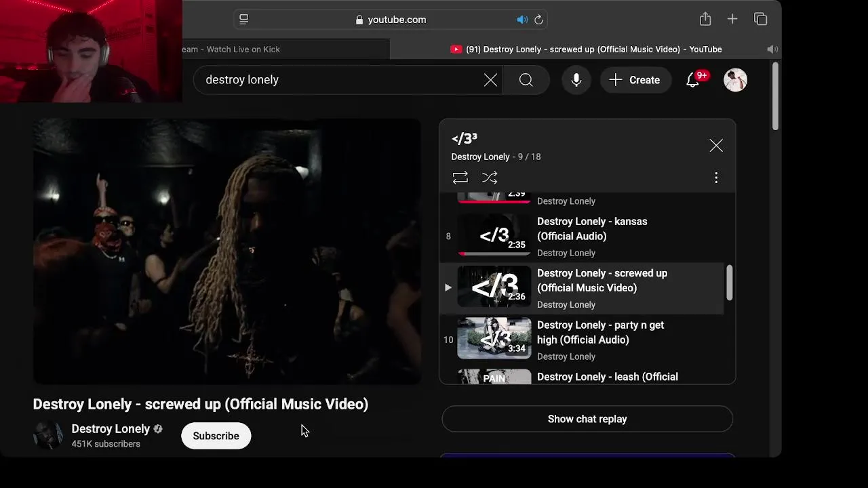The image size is (868, 488).
Task: Click the lock icon beside youtube.com
Action: click(359, 20)
